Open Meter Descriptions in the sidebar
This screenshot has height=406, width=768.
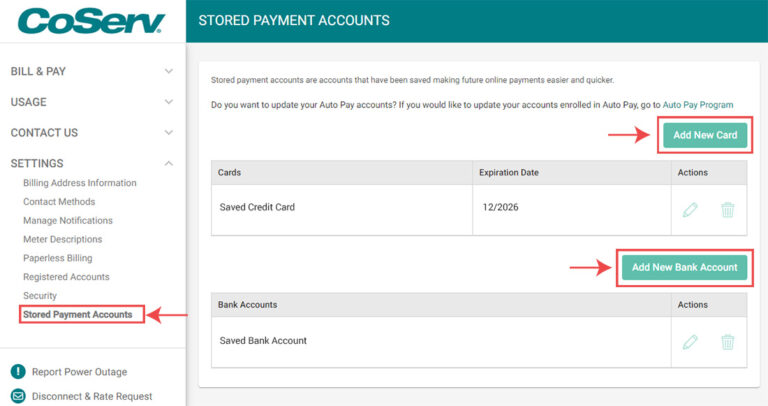click(63, 239)
